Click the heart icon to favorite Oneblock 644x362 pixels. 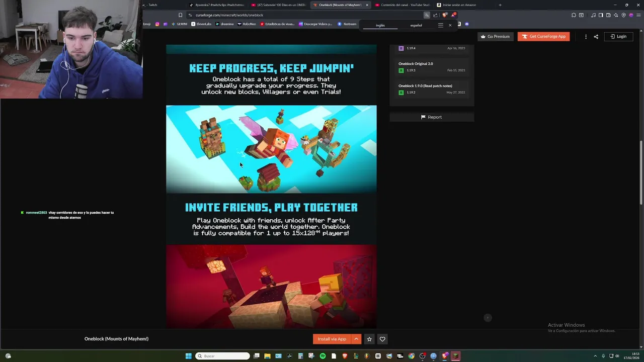tap(382, 339)
